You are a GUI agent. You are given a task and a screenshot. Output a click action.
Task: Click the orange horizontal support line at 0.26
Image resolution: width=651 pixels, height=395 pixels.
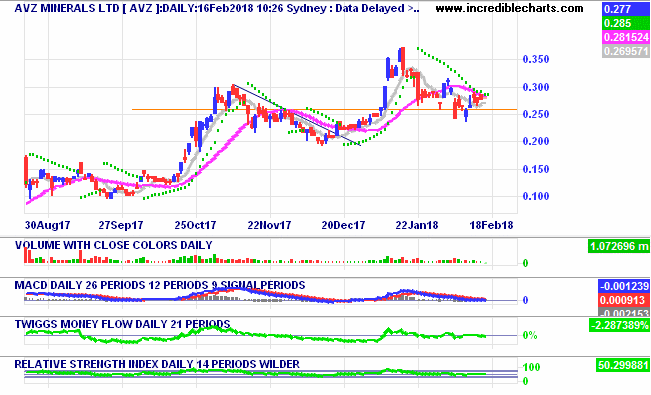(x=324, y=110)
